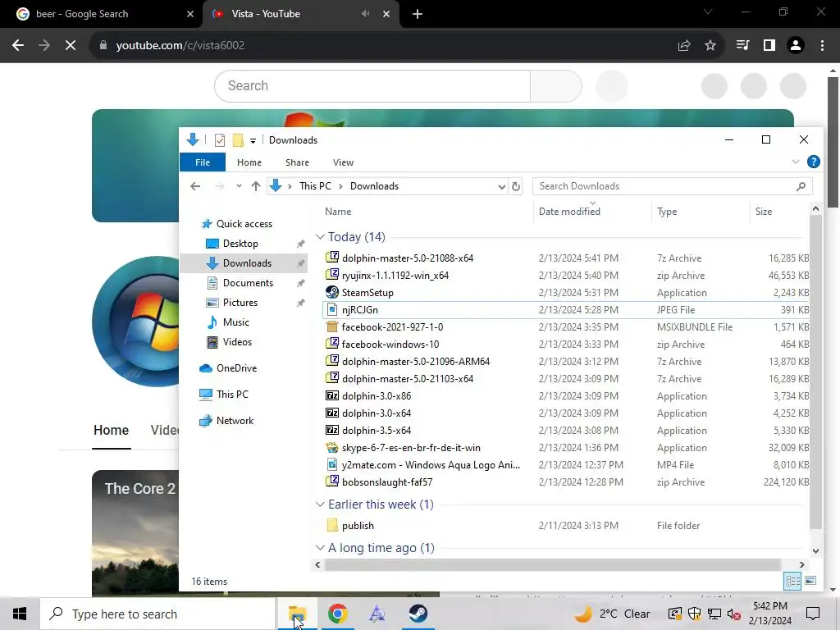Open the File ribbon tab
Viewport: 840px width, 630px height.
(x=203, y=162)
